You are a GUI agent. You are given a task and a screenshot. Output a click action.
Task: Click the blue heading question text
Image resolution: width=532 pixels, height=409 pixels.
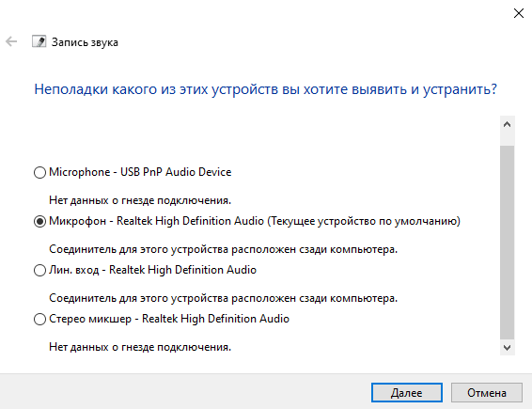pyautogui.click(x=265, y=89)
